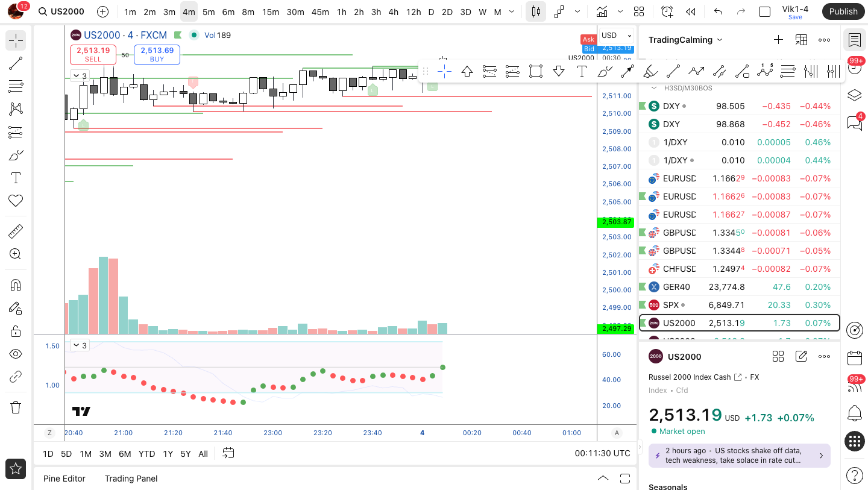Click the add symbol plus icon
The width and height of the screenshot is (868, 490).
click(x=103, y=11)
